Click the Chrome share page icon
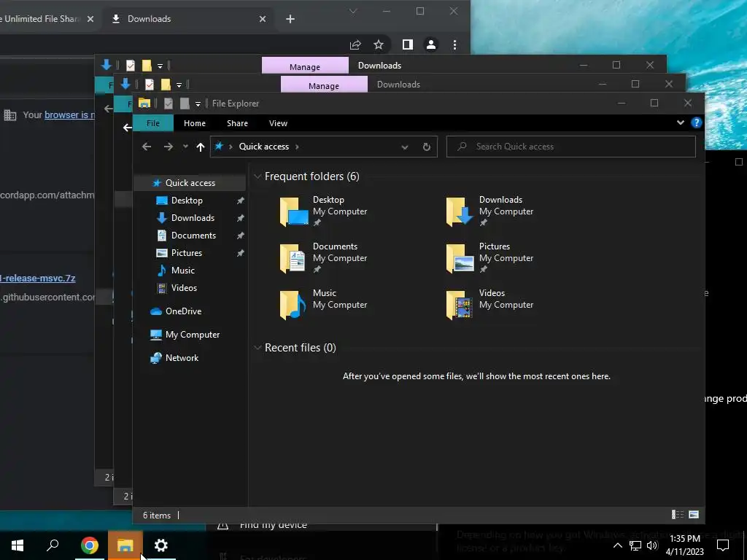Image resolution: width=747 pixels, height=560 pixels. [355, 44]
